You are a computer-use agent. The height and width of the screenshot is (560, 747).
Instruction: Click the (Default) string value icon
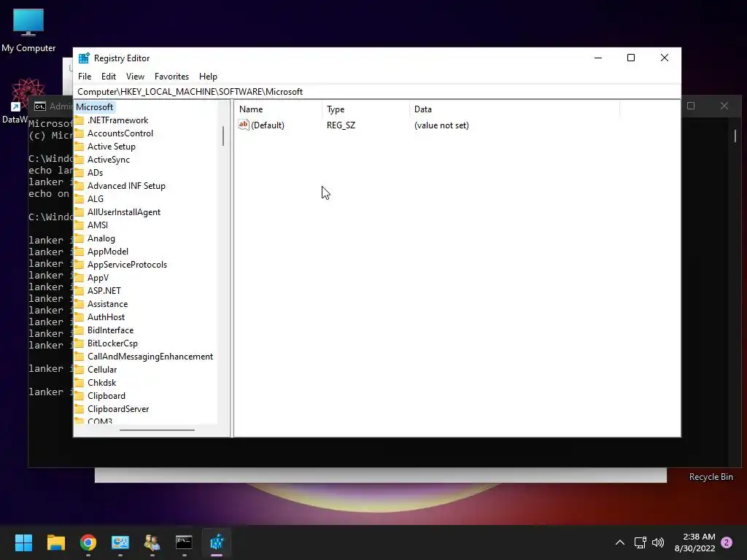tap(244, 125)
